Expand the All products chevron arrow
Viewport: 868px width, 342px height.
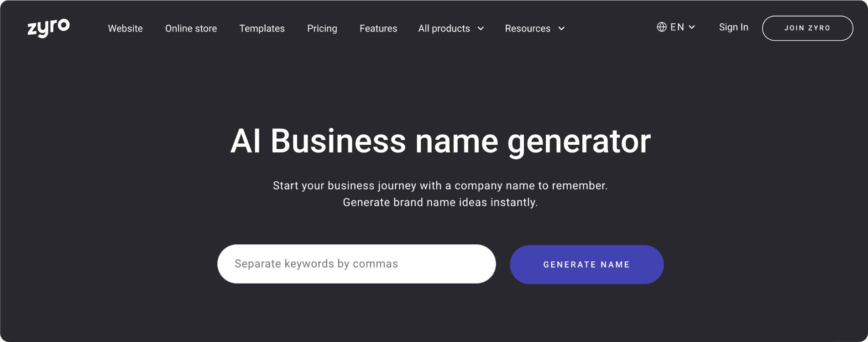(x=481, y=29)
